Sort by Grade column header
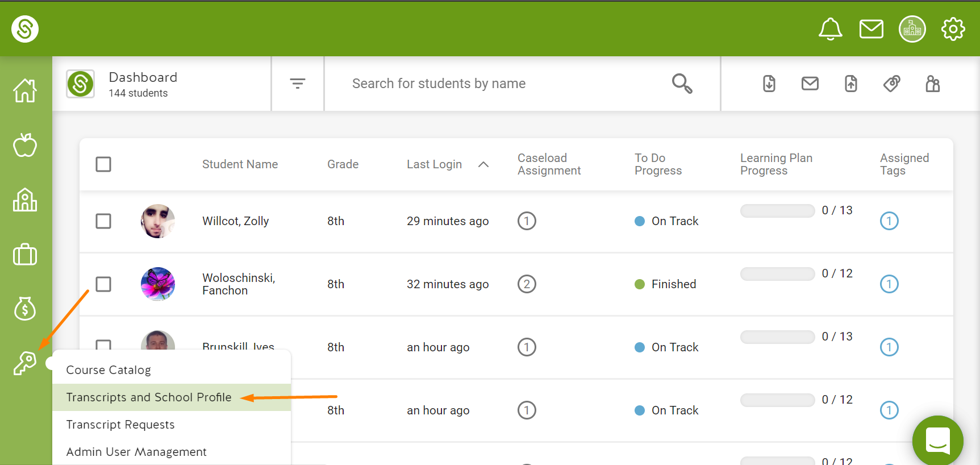This screenshot has width=980, height=465. click(x=343, y=164)
